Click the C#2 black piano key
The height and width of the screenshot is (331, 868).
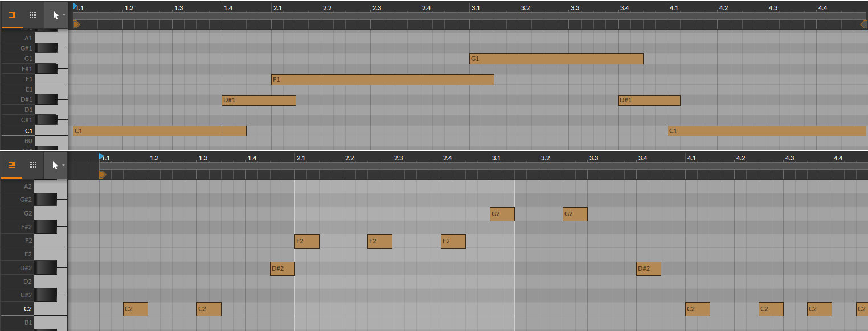tap(47, 295)
